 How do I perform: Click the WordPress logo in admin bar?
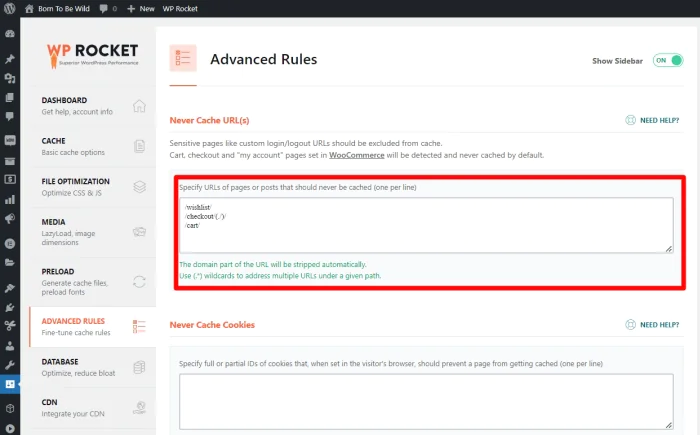point(10,8)
